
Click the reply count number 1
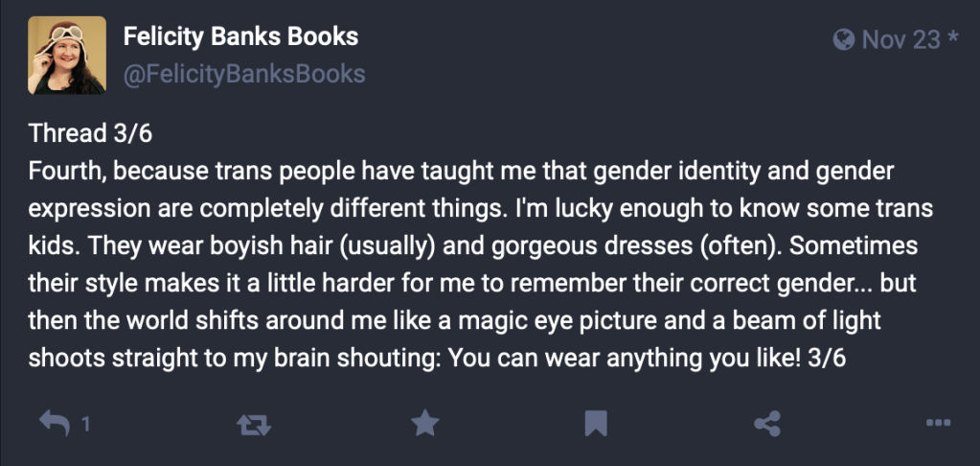click(85, 422)
